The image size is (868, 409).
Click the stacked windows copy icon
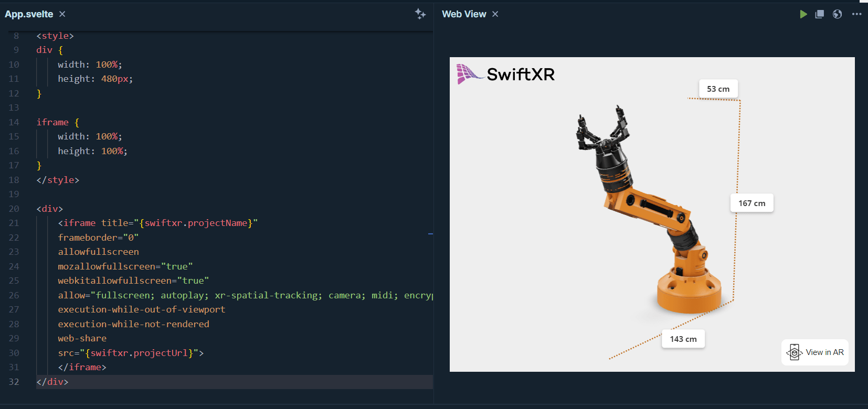pyautogui.click(x=819, y=14)
